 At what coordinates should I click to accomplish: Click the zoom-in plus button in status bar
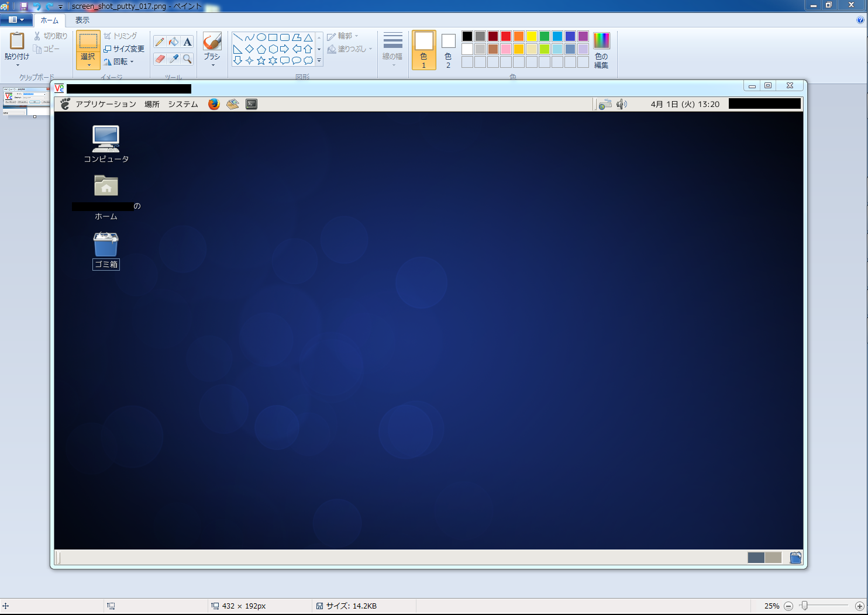pyautogui.click(x=859, y=606)
